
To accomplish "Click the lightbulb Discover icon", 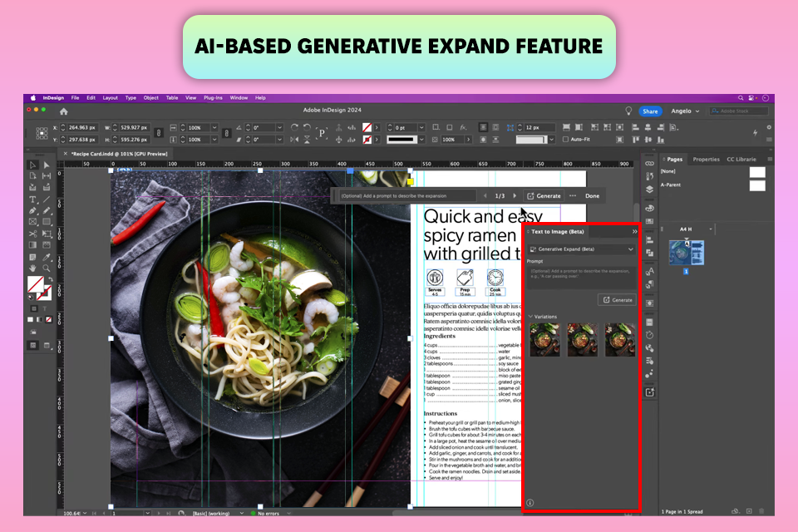I will tap(628, 111).
